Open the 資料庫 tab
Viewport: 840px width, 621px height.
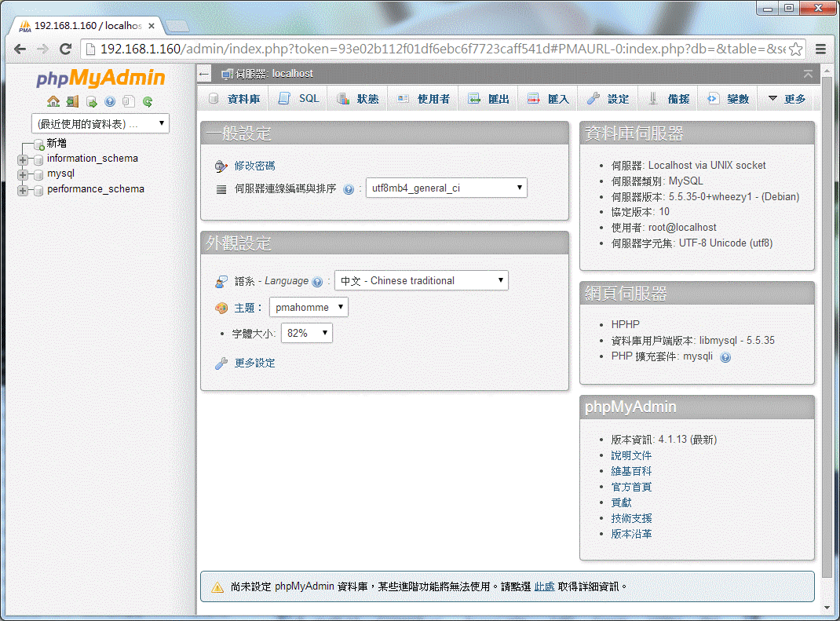(x=234, y=99)
